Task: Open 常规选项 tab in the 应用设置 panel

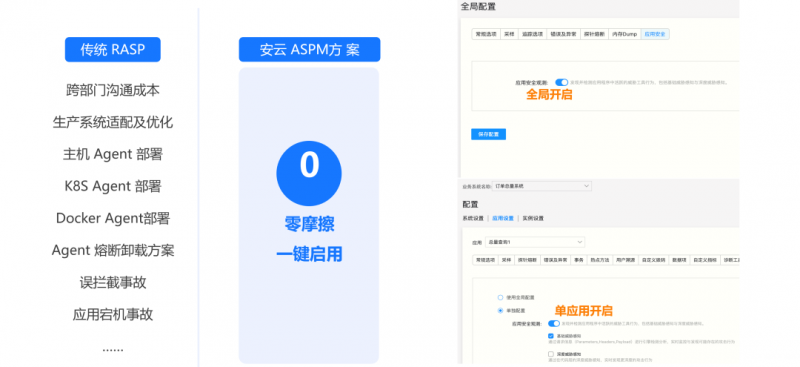Action: pyautogui.click(x=485, y=260)
